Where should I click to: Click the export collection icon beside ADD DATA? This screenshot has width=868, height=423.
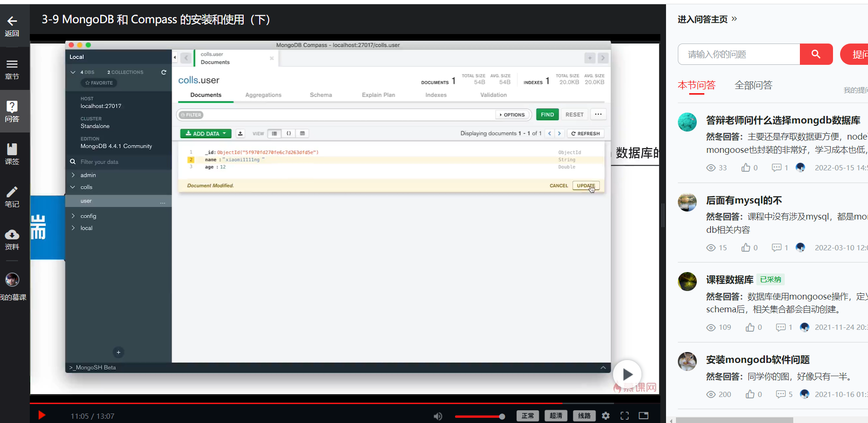(240, 133)
